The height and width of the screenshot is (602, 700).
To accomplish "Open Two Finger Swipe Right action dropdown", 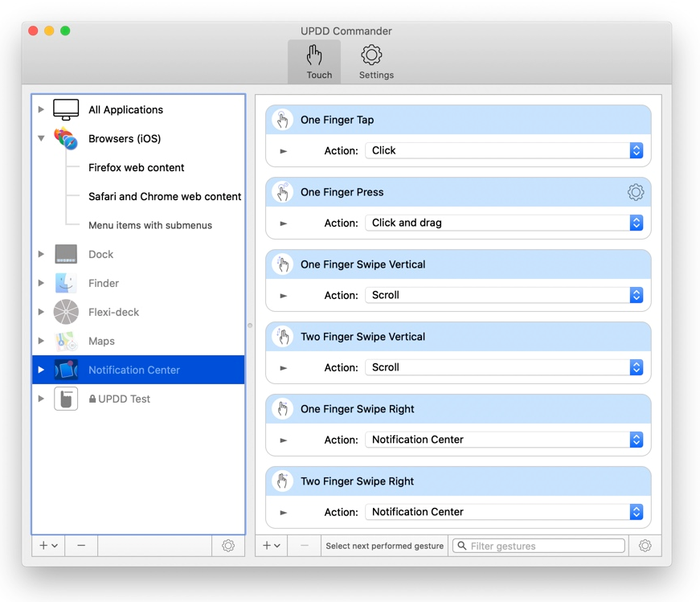I will click(504, 512).
